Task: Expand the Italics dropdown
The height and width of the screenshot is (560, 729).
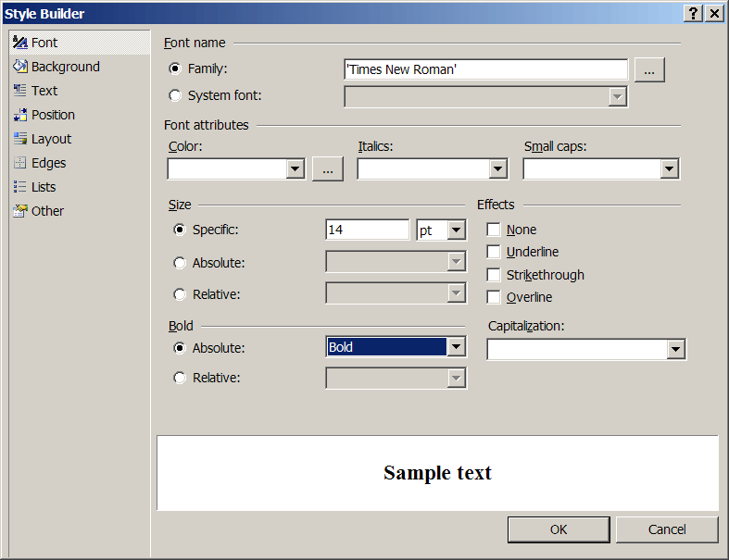Action: click(x=498, y=168)
